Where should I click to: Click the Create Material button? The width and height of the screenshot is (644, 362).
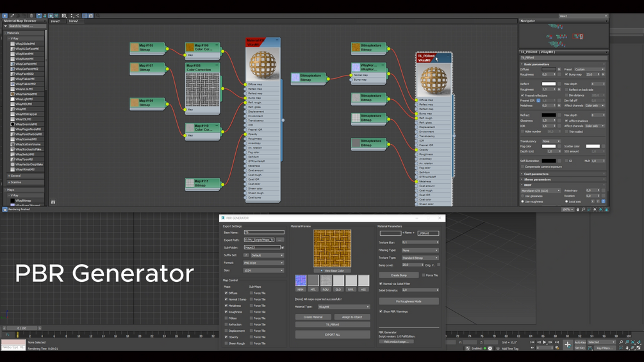(x=313, y=317)
